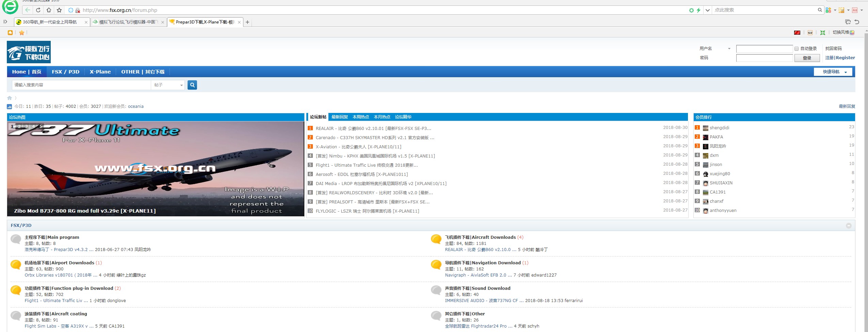
Task: Open dropdown arrow next to Ad filter
Action: point(862,10)
